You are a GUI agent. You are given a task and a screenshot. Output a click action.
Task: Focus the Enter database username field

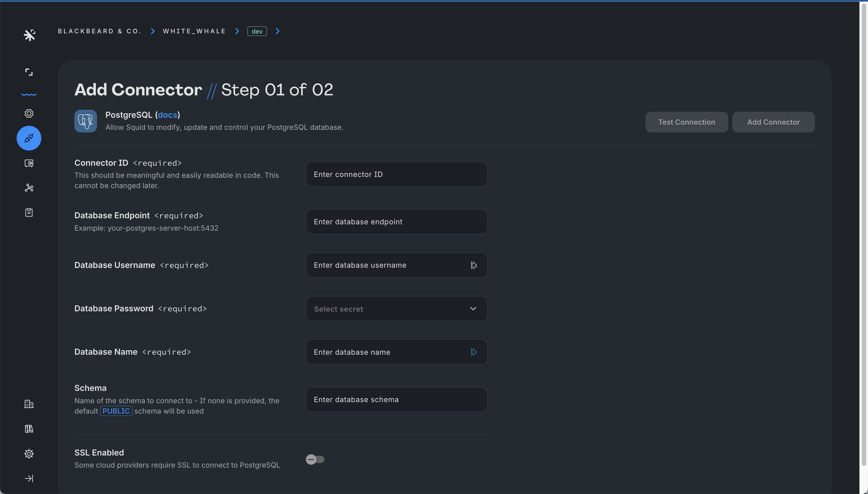click(397, 265)
